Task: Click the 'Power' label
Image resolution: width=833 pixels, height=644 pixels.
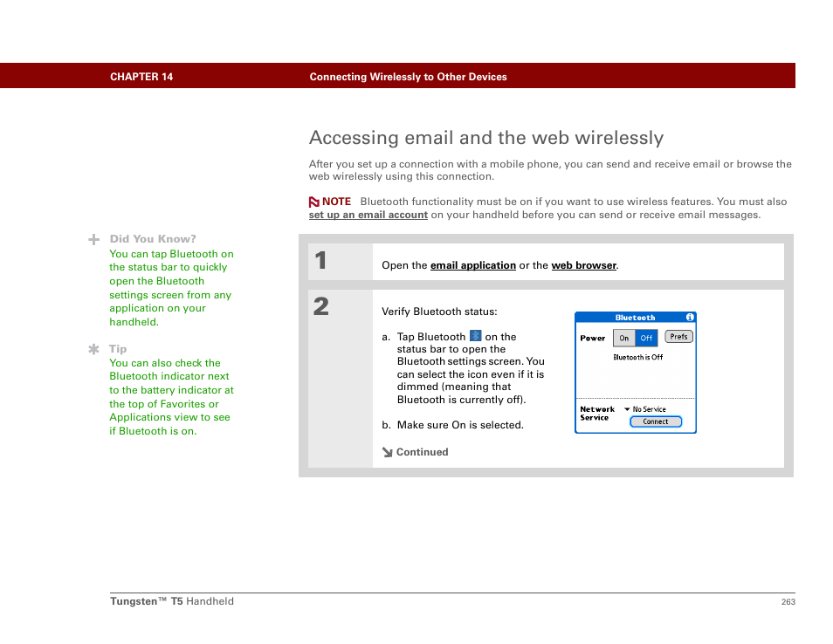Action: (x=592, y=339)
